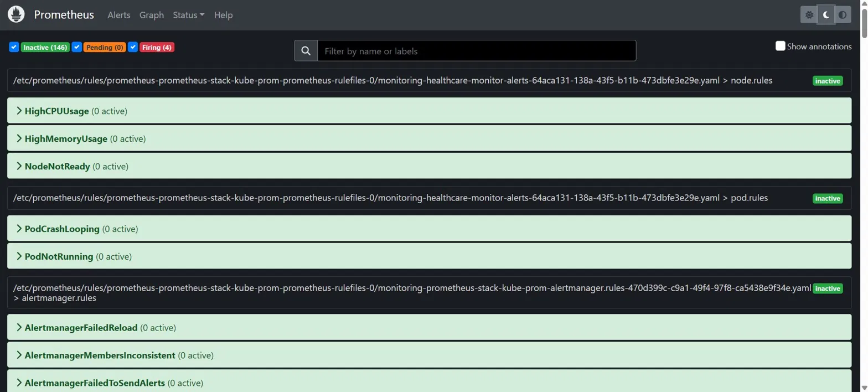
Task: Click the inactive badge for pod.rules
Action: coord(828,198)
